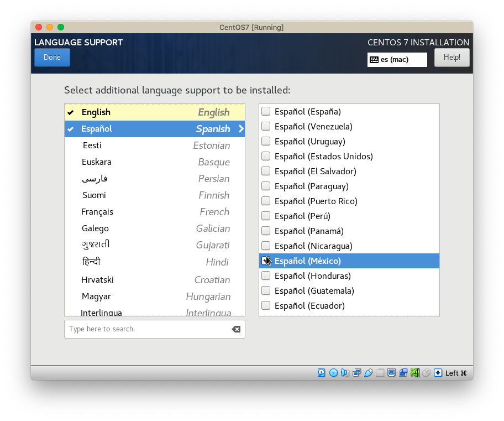The width and height of the screenshot is (504, 421).
Task: Open the audio status icon
Action: point(345,373)
